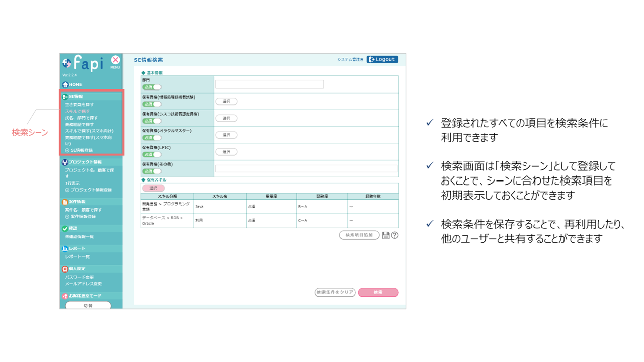This screenshot has width=644, height=362.
Task: Open スキルで探す(スマホ向け) menu item
Action: pos(89,131)
